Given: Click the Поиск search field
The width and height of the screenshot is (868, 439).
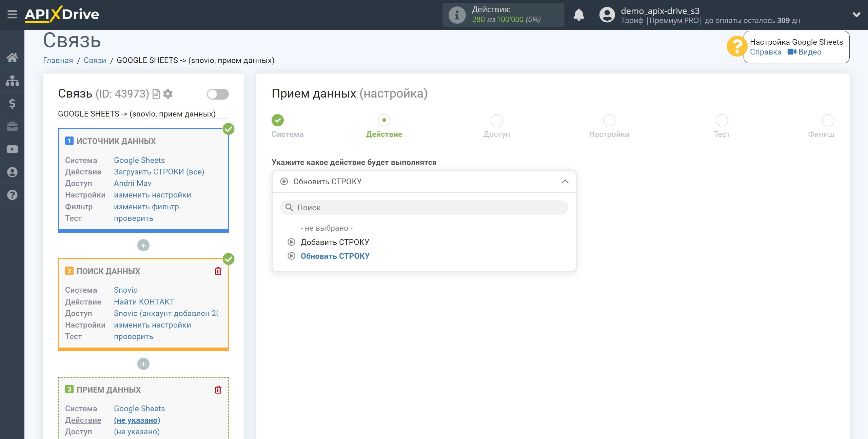Looking at the screenshot, I should 424,207.
